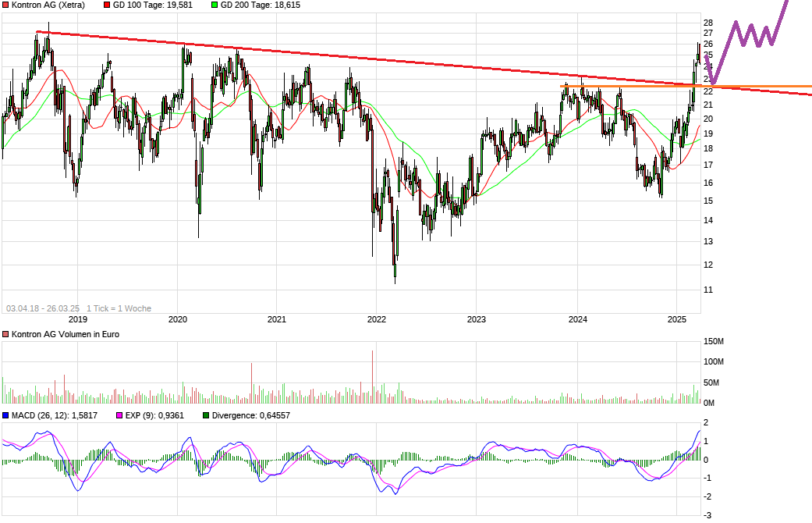Click the 2022 label on time axis
The height and width of the screenshot is (523, 812).
coord(377,319)
